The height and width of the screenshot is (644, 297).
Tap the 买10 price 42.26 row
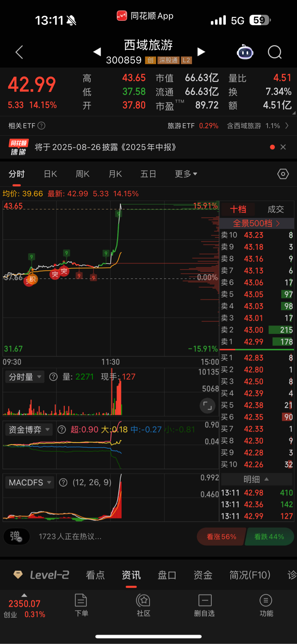(x=257, y=465)
